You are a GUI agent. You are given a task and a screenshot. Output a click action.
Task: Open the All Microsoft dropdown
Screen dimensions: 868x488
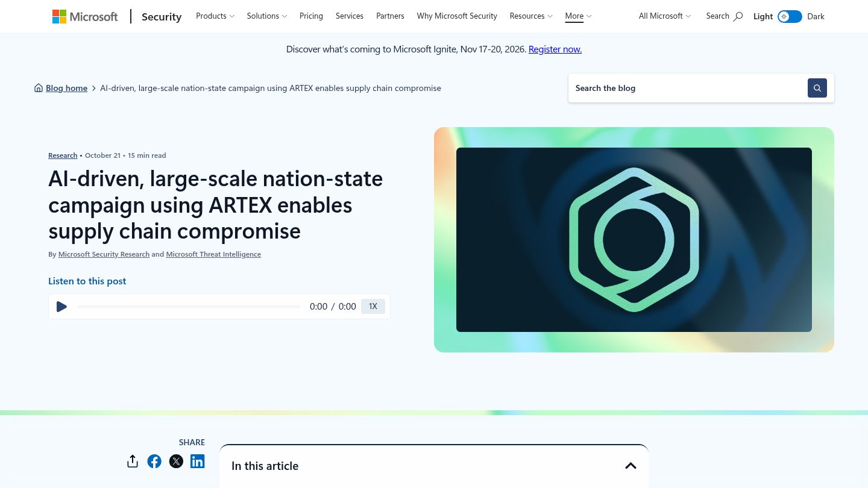click(665, 16)
